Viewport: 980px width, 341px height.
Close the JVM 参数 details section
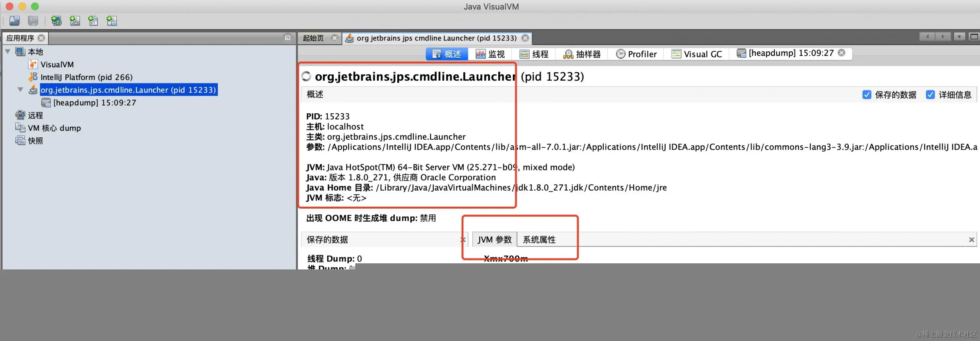click(972, 240)
